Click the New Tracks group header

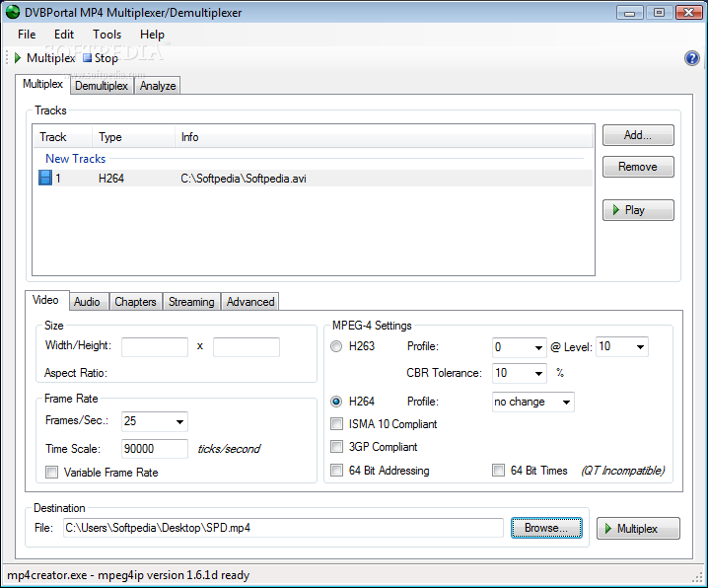coord(75,159)
